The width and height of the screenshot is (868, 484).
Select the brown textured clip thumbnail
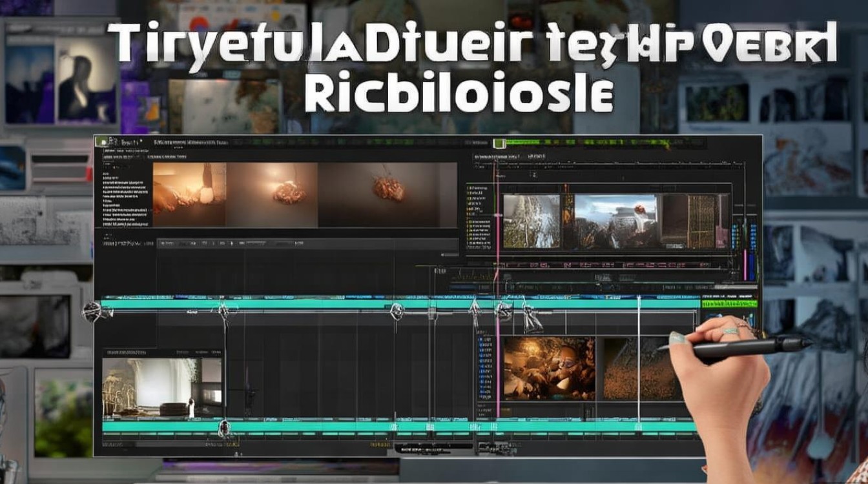click(641, 368)
